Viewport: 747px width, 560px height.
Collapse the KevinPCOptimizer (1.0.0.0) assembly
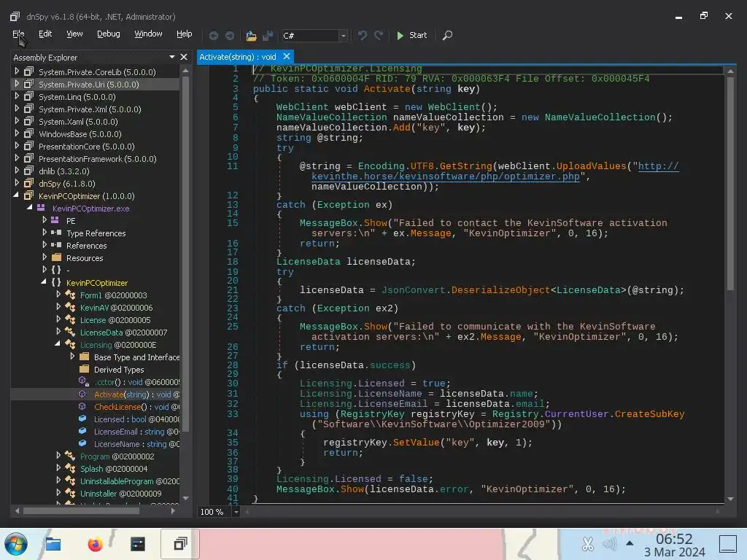pos(16,195)
